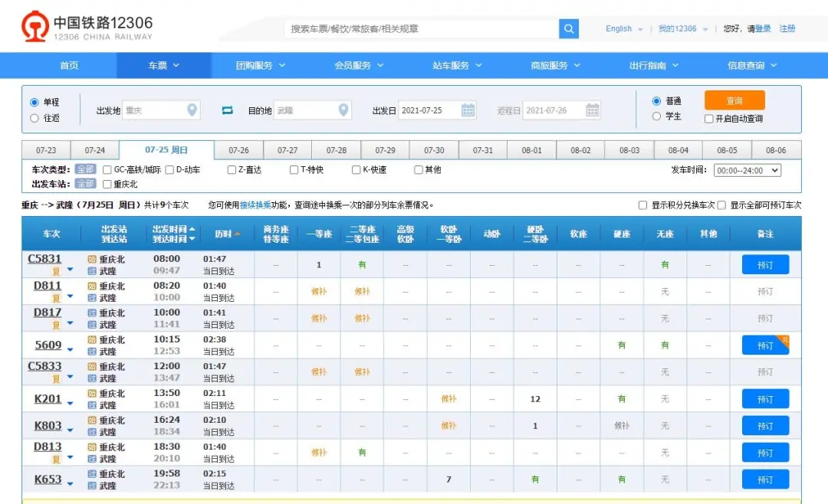Open the 我的12306 account dropdown

point(682,29)
